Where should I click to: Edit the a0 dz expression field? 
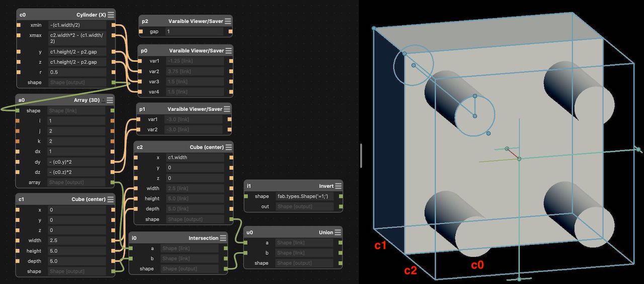(x=76, y=172)
